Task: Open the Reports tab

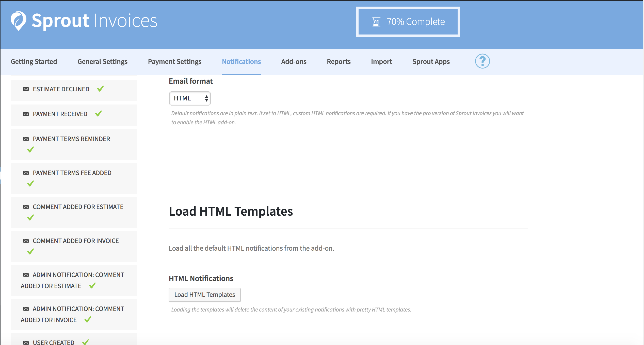Action: point(339,62)
